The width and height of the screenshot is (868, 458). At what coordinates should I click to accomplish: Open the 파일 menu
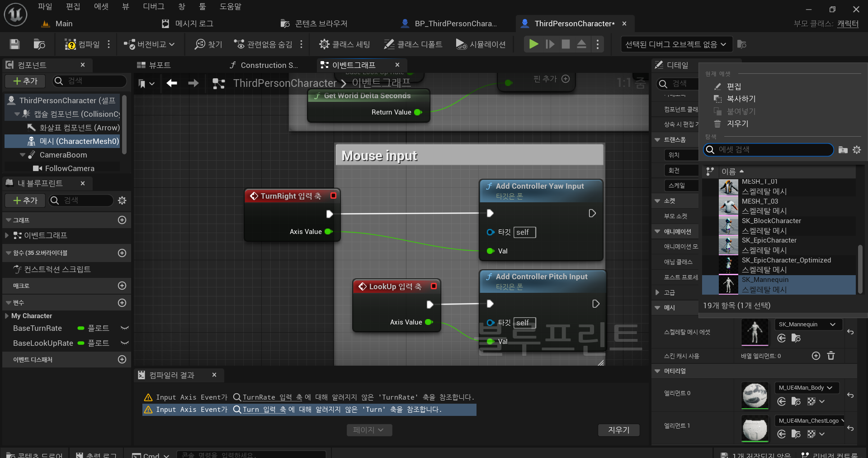pos(45,6)
